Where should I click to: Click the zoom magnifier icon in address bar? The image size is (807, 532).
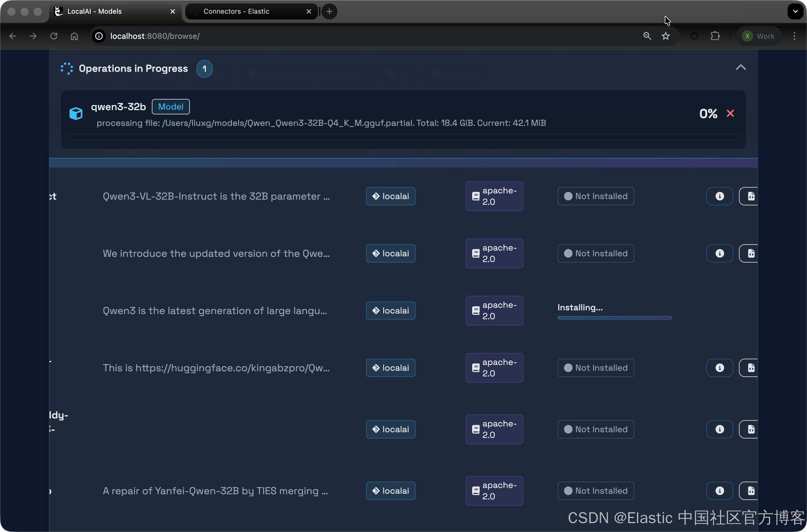coord(647,36)
